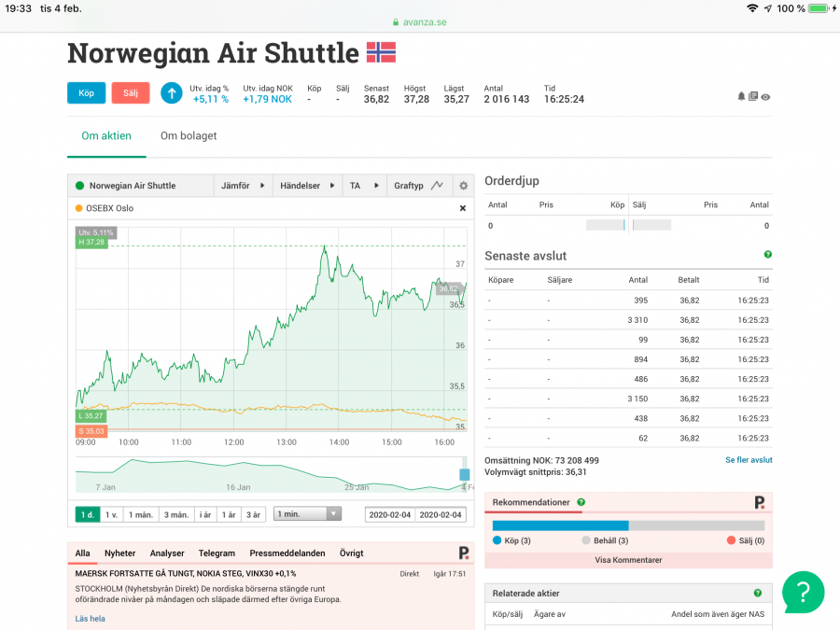Open the Händelser dropdown
840x630 pixels.
pos(307,186)
